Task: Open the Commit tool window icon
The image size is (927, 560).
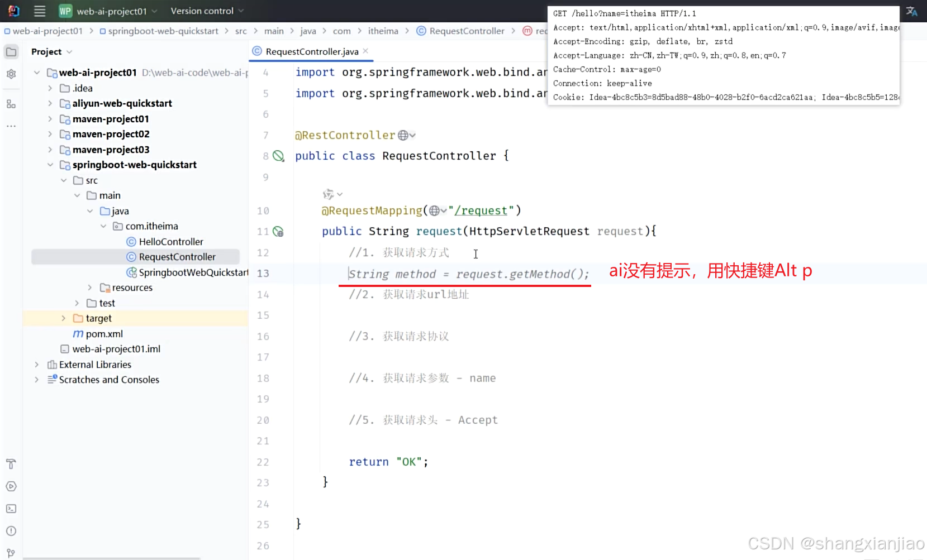Action: (x=11, y=74)
